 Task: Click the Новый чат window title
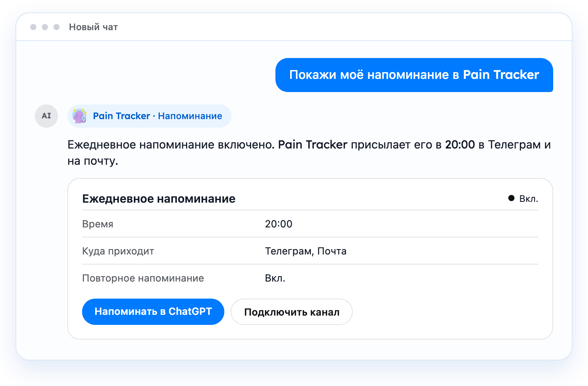click(x=93, y=27)
